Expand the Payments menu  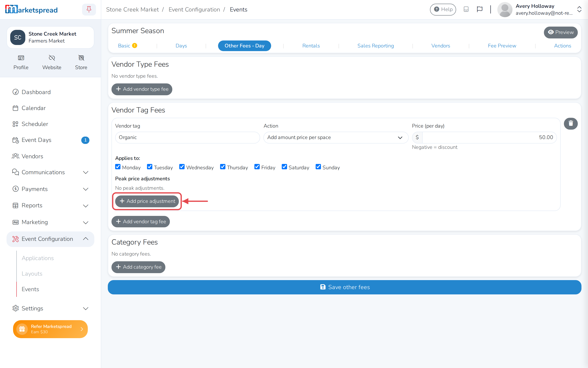pos(50,189)
